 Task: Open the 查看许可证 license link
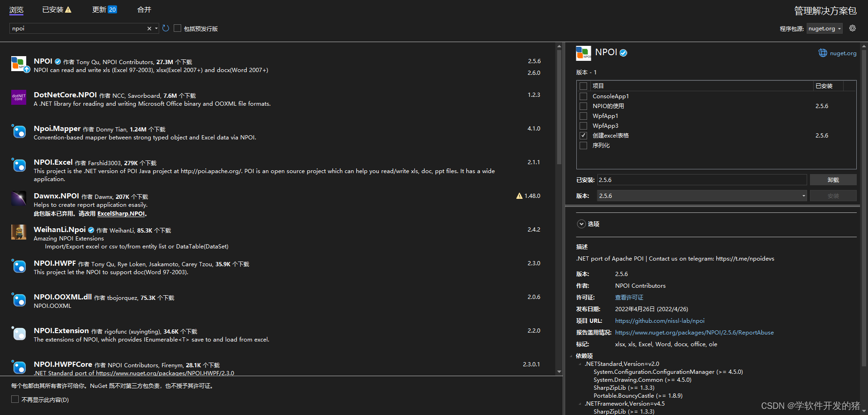pyautogui.click(x=629, y=298)
